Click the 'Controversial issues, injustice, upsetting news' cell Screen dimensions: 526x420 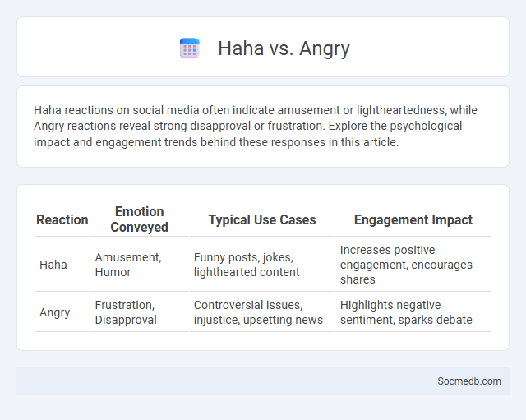pos(262,312)
